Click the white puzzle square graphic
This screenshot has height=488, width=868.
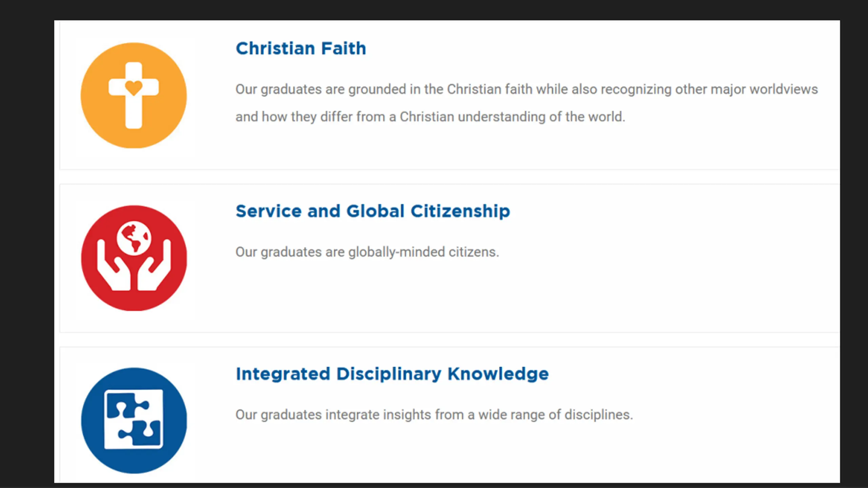[134, 419]
